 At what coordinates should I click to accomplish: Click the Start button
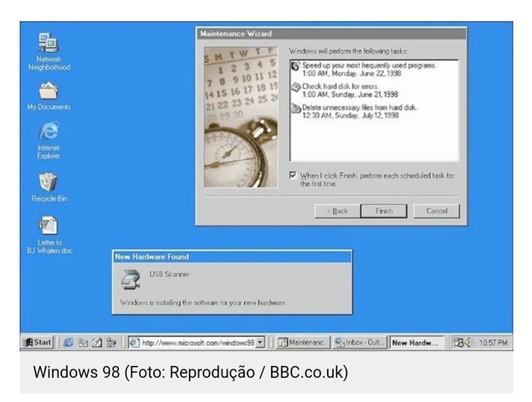point(38,343)
